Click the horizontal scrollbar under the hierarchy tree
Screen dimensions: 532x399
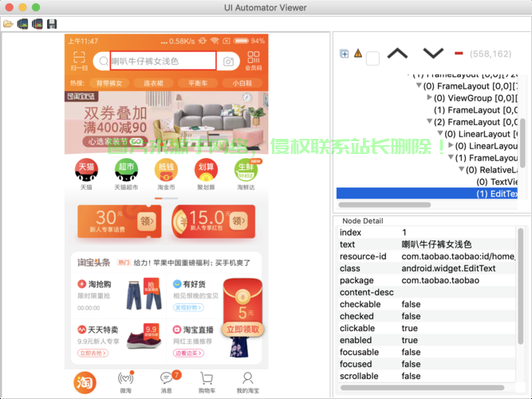[384, 205]
